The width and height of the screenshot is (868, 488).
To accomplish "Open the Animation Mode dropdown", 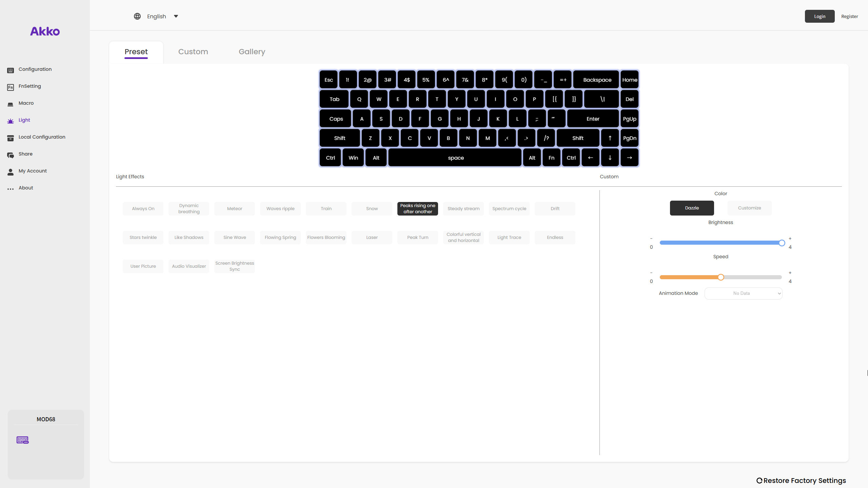I will (743, 293).
